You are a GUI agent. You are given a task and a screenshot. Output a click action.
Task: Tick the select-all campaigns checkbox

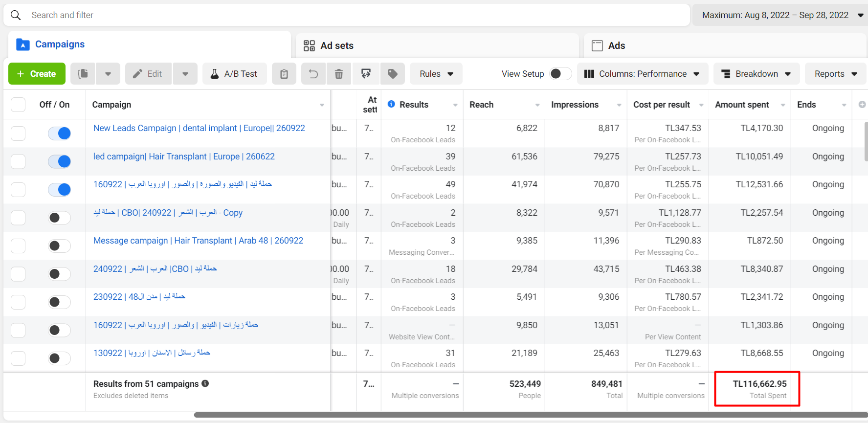[18, 105]
